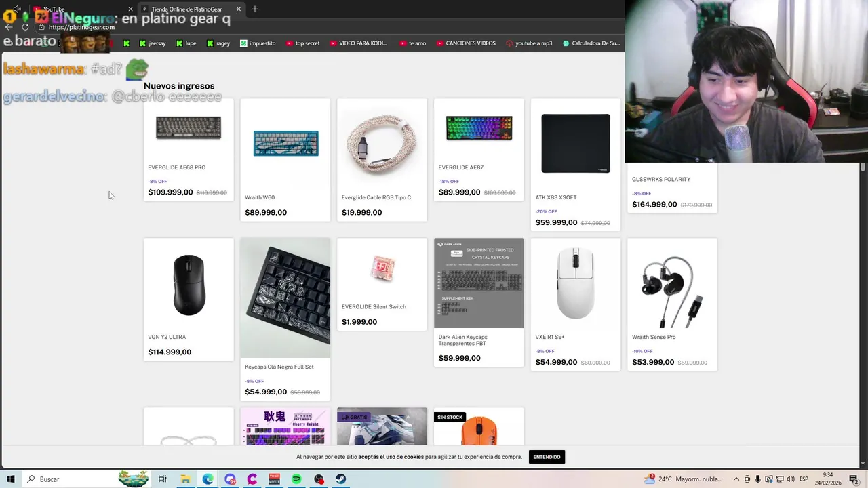The image size is (868, 488).
Task: Show hidden system tray icons
Action: click(x=736, y=479)
